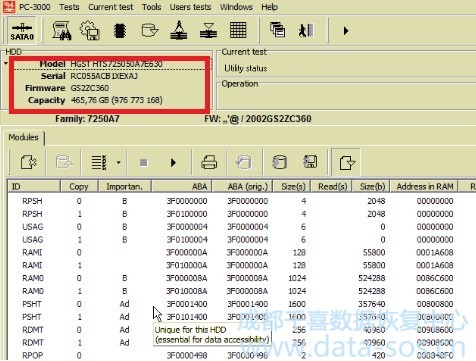
Task: Click the capacity value 465,76 GB
Action: (x=90, y=100)
